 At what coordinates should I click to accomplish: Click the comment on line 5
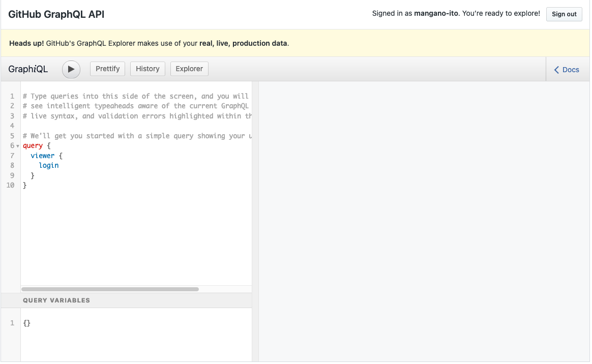pos(137,136)
